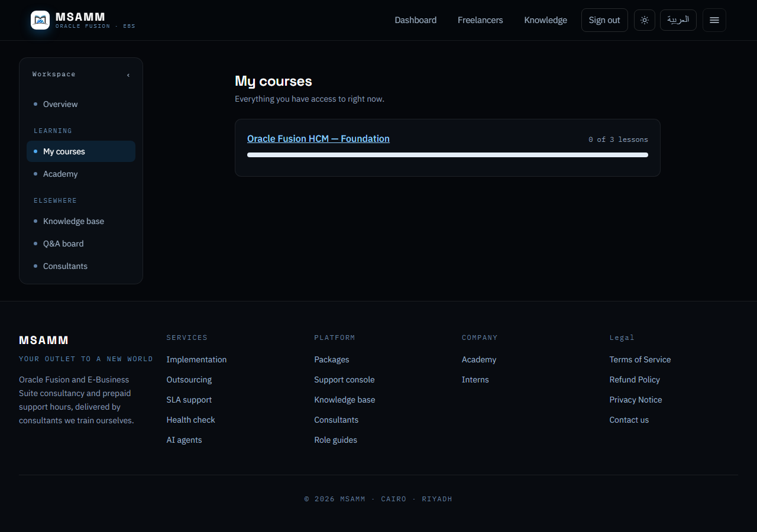
Task: Click the MSAMM logo icon
Action: 40,20
